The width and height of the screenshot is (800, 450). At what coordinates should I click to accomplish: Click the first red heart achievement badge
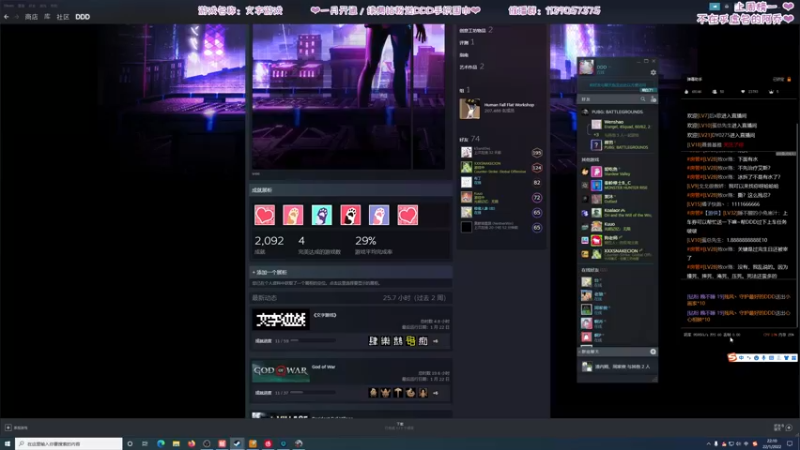point(264,215)
